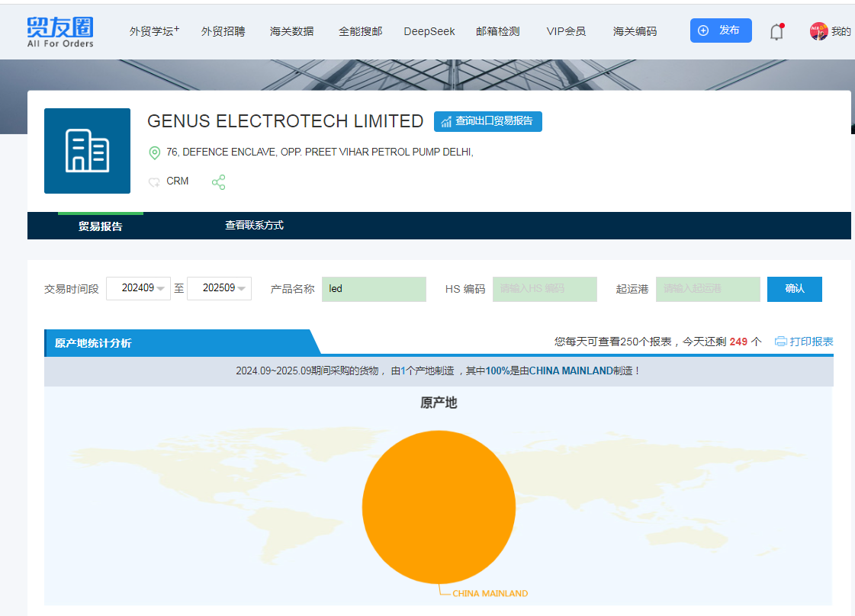
Task: Open the user profile avatar
Action: (x=818, y=31)
